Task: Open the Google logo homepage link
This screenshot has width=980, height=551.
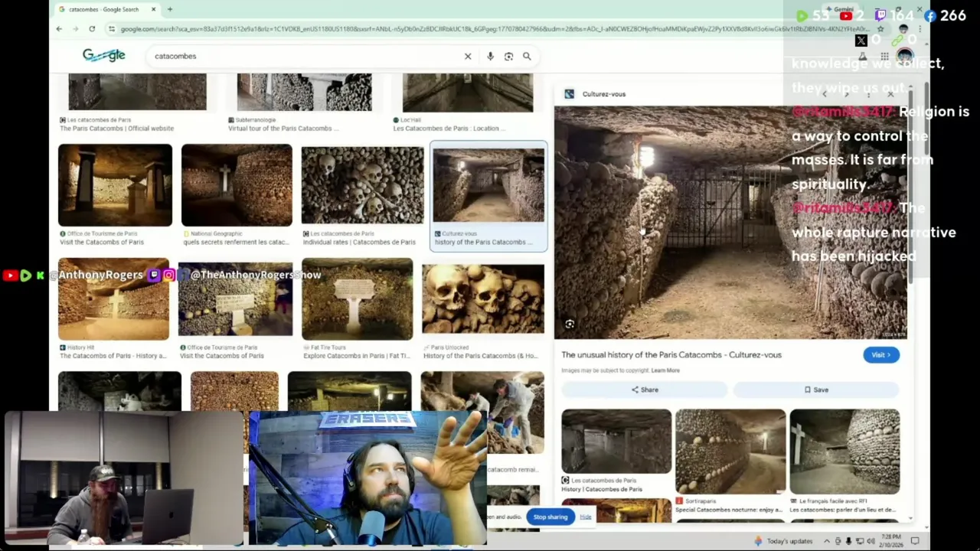Action: click(104, 55)
